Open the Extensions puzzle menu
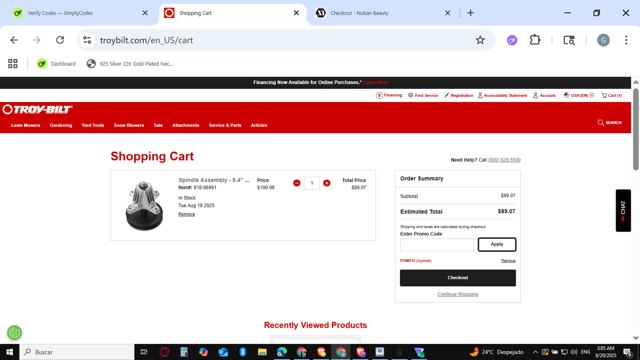Viewport: 640px width, 360px height. tap(535, 40)
